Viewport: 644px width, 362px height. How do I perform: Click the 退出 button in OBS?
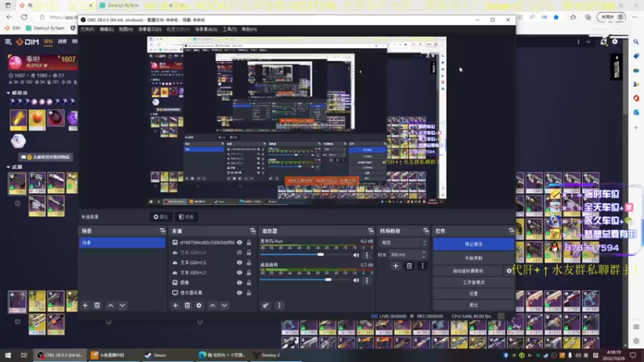point(473,306)
